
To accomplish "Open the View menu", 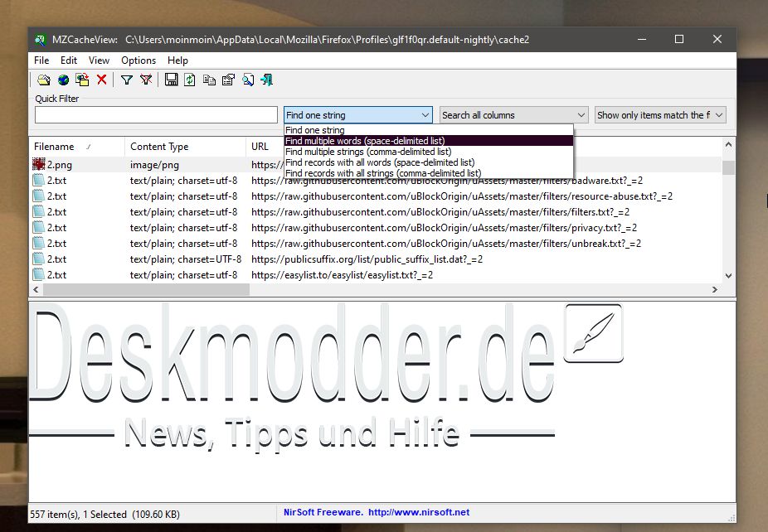I will (99, 60).
